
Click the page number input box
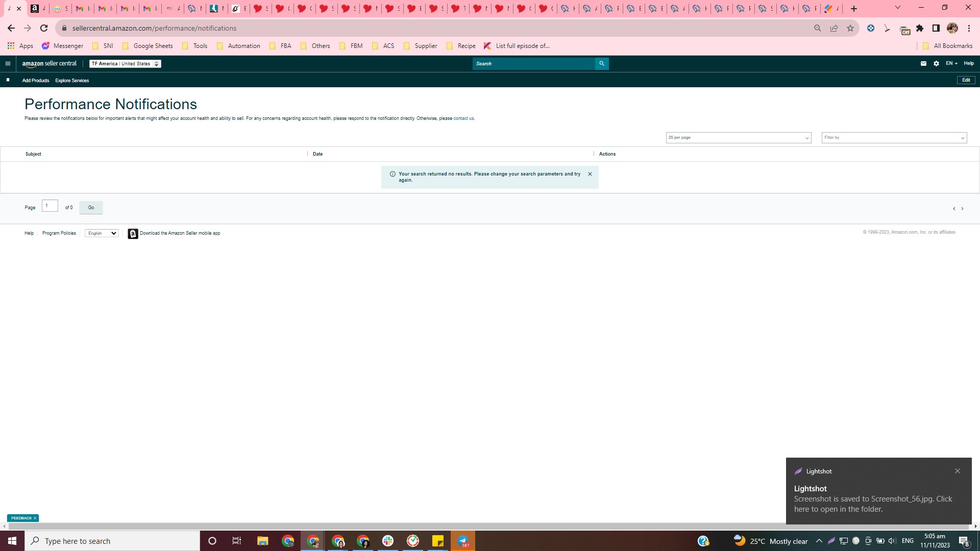coord(50,206)
